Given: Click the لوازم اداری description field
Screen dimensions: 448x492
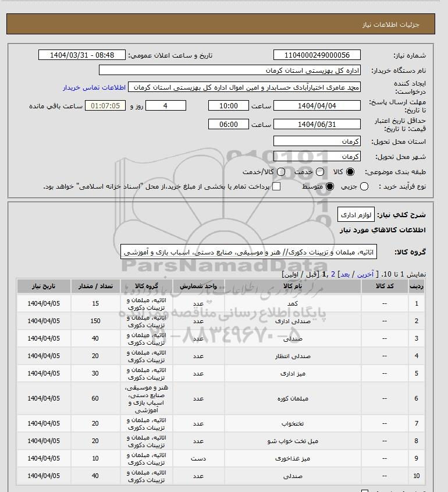Looking at the screenshot, I should pyautogui.click(x=356, y=215).
